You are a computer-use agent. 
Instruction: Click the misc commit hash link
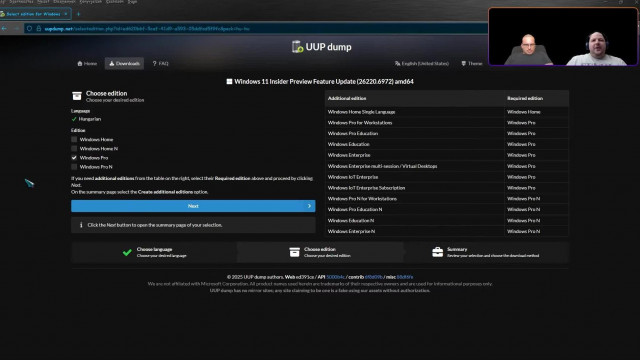[x=405, y=277]
